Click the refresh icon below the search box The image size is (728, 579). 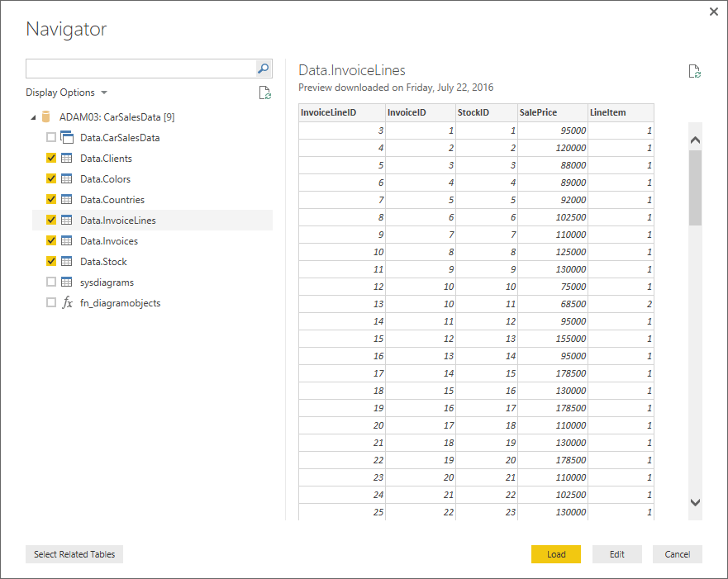pyautogui.click(x=264, y=93)
